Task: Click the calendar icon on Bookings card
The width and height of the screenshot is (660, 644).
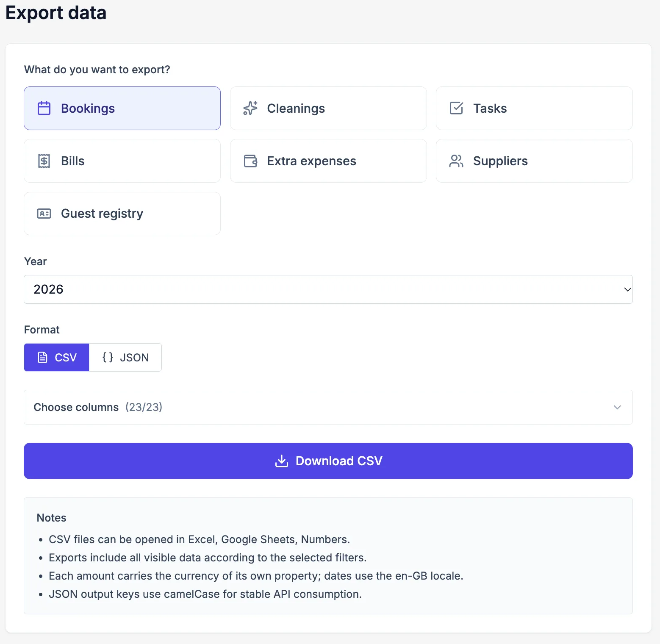Action: point(44,108)
